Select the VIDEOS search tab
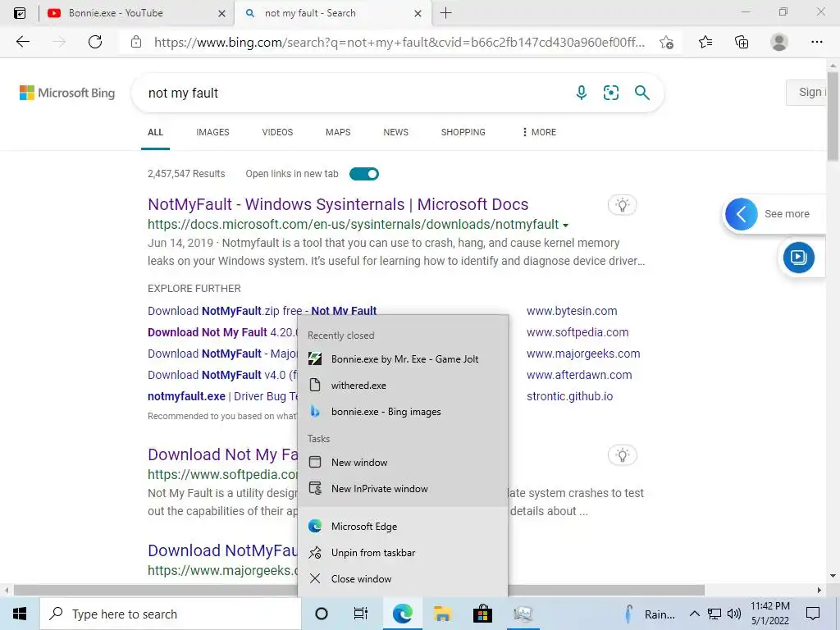 point(277,132)
